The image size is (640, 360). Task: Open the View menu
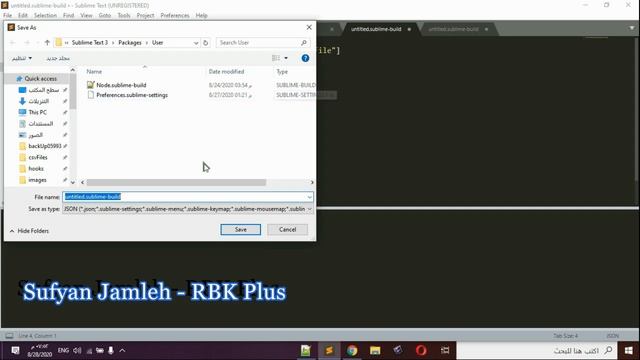[86, 16]
